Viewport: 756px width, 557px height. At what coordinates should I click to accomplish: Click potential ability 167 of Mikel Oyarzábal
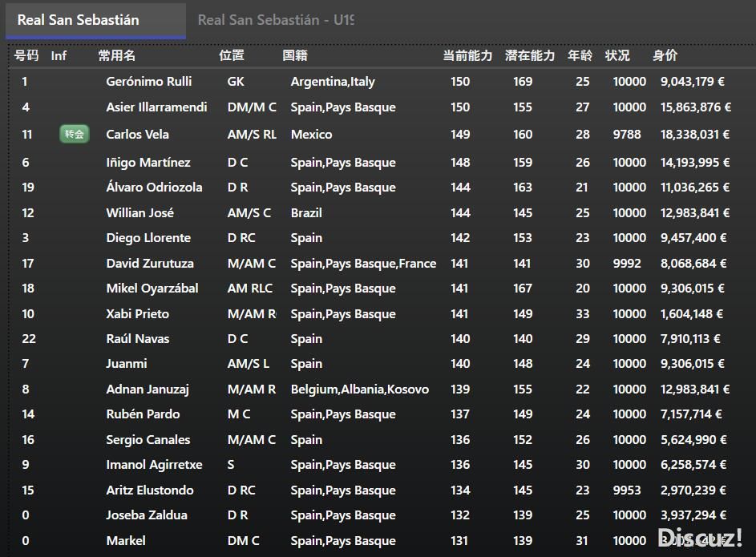tap(523, 289)
